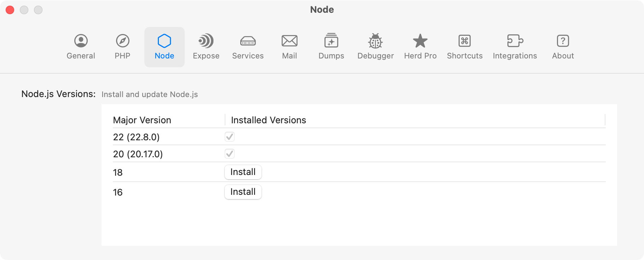The image size is (644, 260).
Task: Open the Debugger bug tab
Action: 375,47
